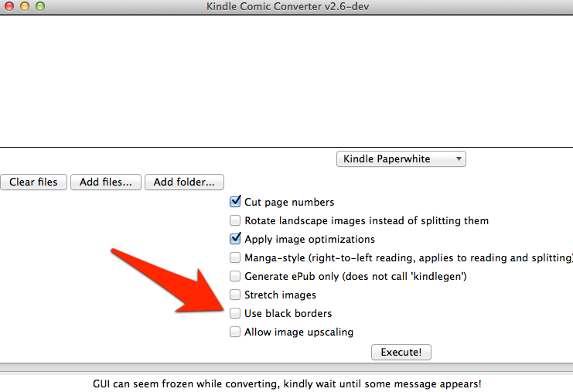Start conversion with Execute! button

pos(401,352)
